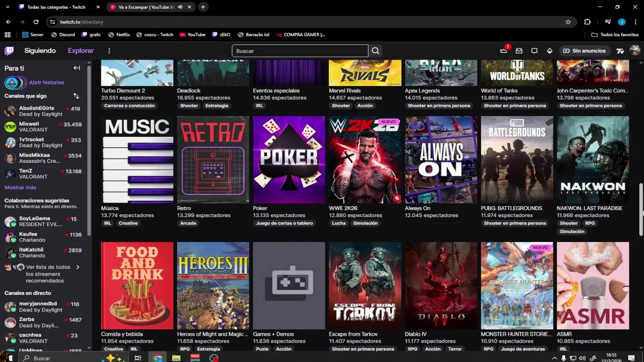Click the search magnifier button

tap(375, 51)
